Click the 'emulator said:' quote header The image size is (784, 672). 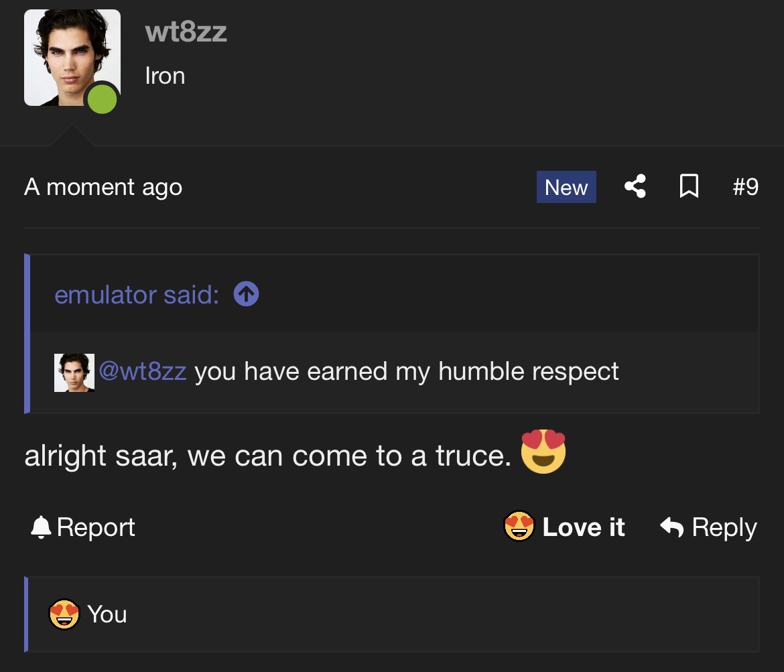coord(137,295)
